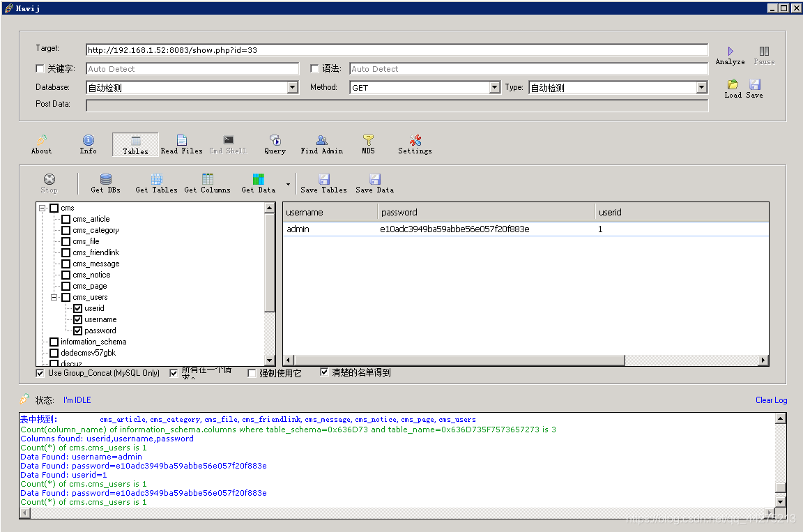This screenshot has height=532, width=803.
Task: Click the Stop icon
Action: pyautogui.click(x=49, y=179)
